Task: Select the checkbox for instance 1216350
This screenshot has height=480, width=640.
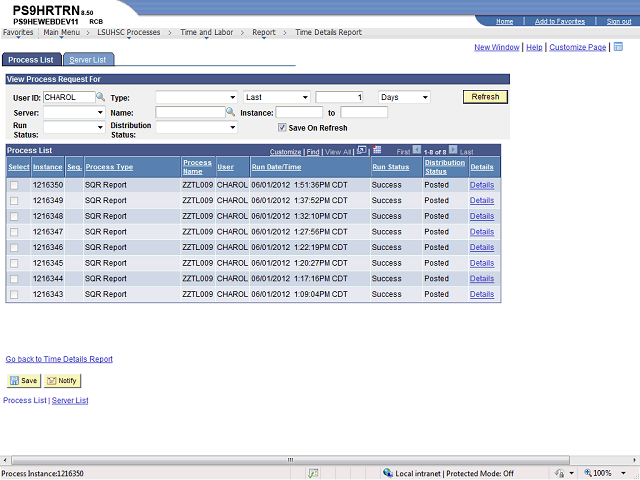Action: (x=14, y=185)
